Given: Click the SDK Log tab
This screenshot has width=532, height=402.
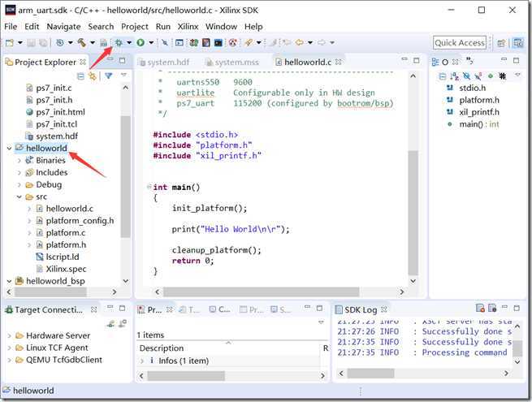Looking at the screenshot, I should 361,309.
